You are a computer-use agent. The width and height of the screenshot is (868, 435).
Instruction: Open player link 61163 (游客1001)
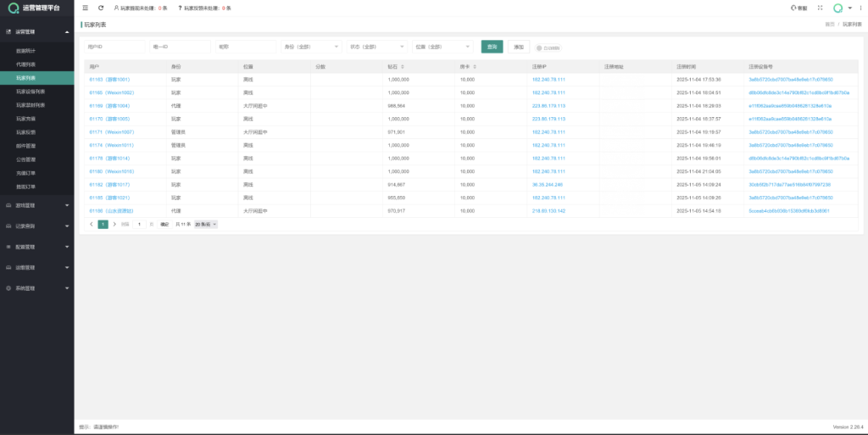click(109, 79)
